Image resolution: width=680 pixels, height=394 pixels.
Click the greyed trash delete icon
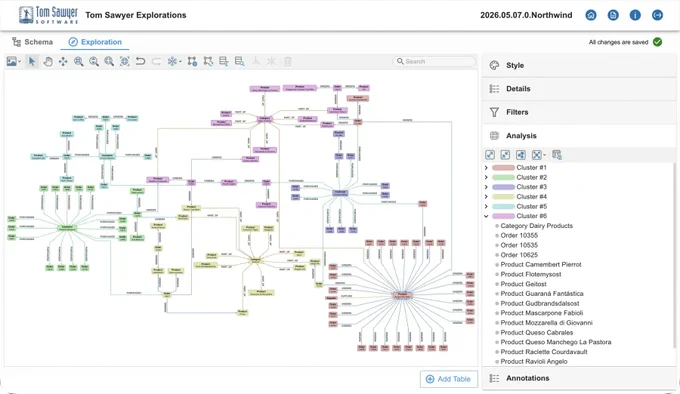click(288, 62)
